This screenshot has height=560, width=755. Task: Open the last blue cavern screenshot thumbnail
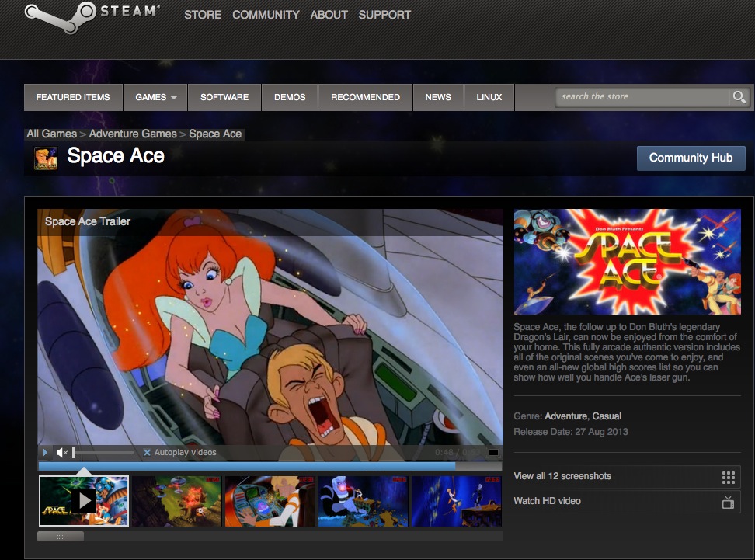click(x=457, y=501)
